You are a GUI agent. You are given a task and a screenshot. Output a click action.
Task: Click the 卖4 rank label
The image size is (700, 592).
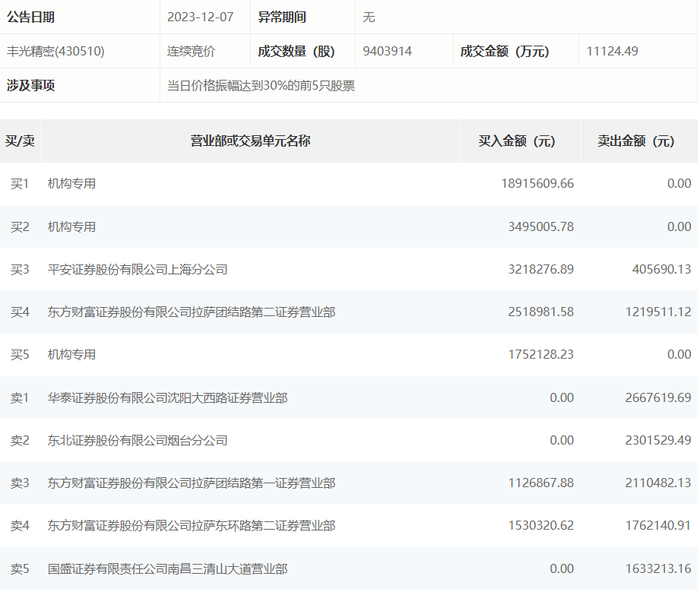pyautogui.click(x=20, y=525)
